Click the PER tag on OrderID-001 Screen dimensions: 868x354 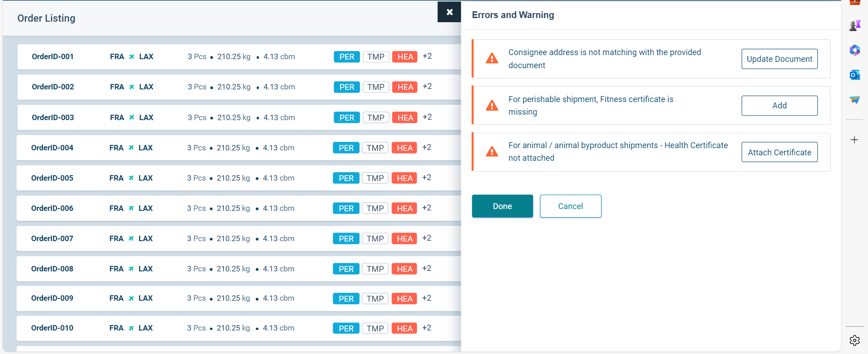(347, 57)
